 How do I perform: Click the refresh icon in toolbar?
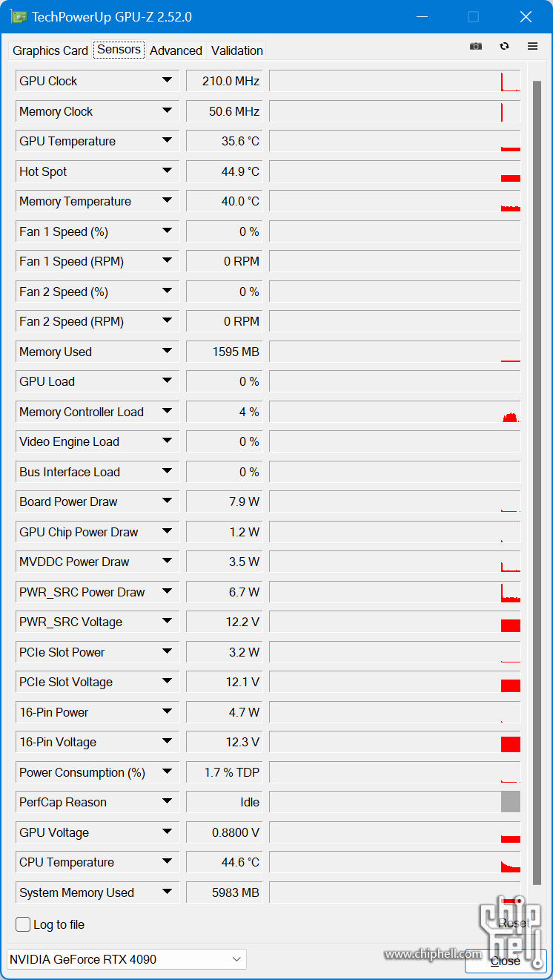505,46
